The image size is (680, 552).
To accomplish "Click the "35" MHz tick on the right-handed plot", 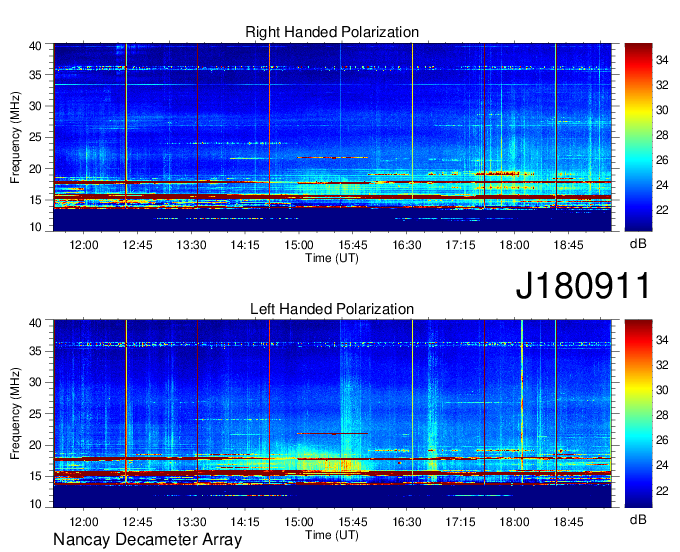I will [x=35, y=75].
